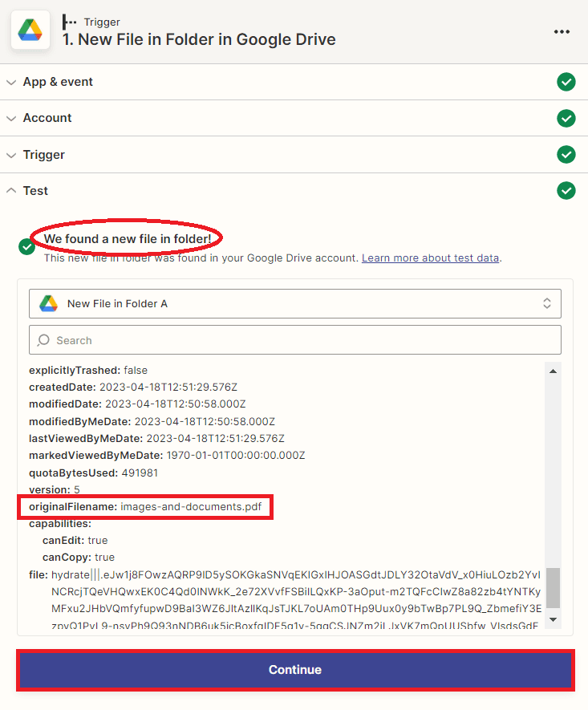Open the three-dot more options menu

[x=562, y=31]
